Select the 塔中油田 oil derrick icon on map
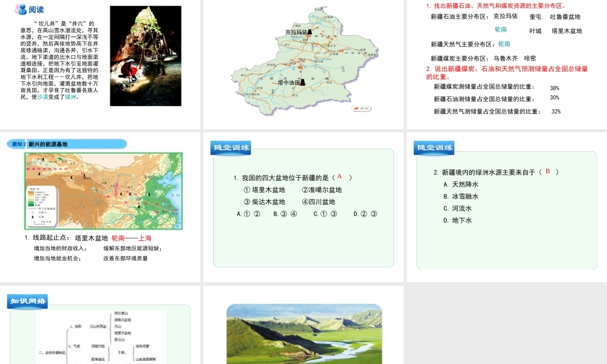 (303, 82)
